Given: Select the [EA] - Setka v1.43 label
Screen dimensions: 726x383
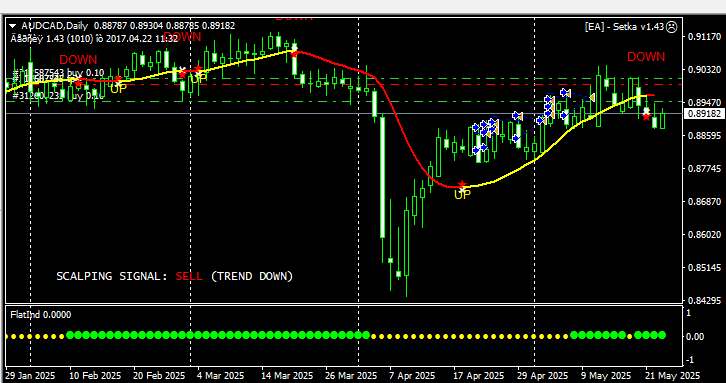Looking at the screenshot, I should tap(625, 27).
